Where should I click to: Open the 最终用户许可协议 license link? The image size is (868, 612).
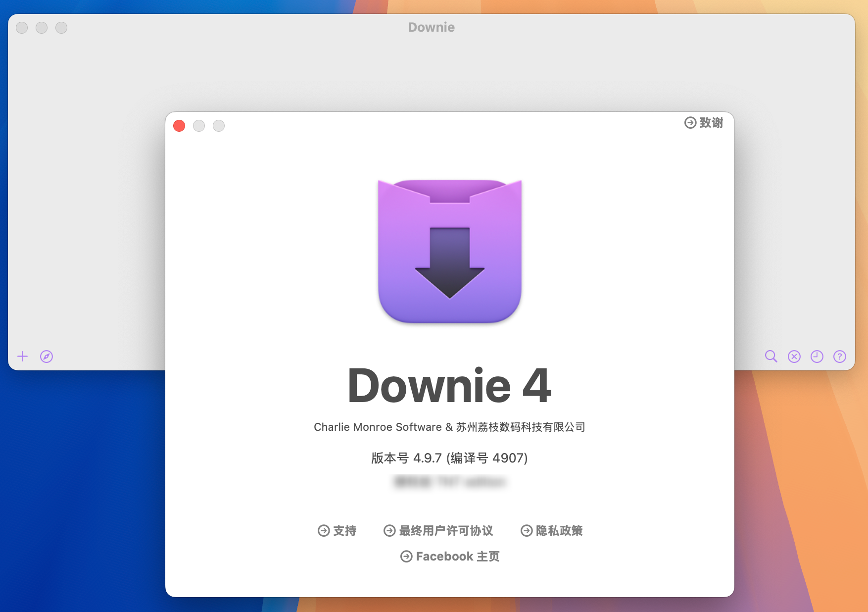[x=445, y=531]
